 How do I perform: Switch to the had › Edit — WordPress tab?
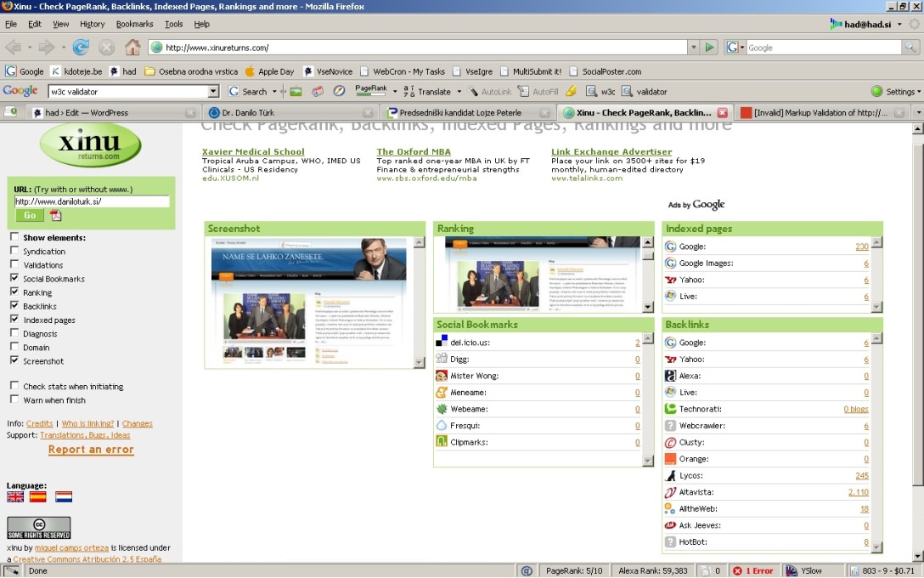point(113,113)
